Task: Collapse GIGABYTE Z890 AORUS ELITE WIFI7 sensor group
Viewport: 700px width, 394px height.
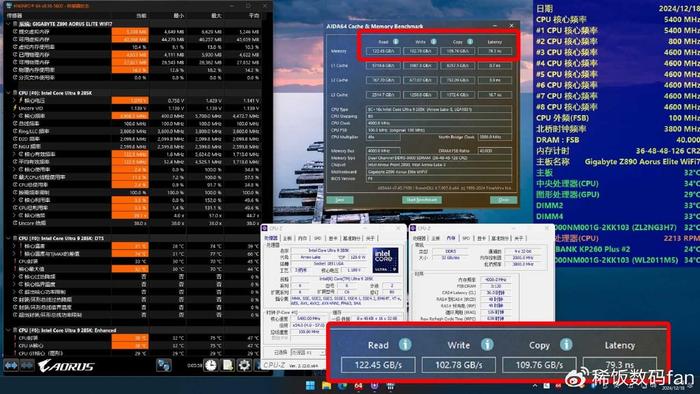Action: coord(8,24)
